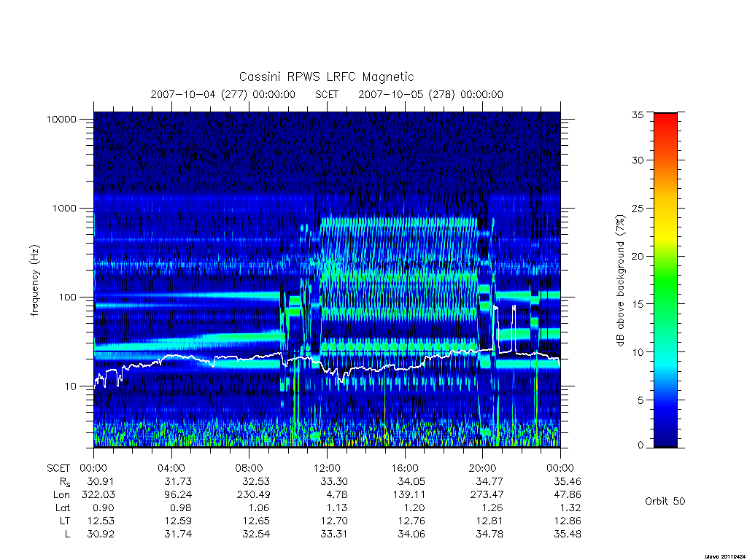
Task: Click the Uiowa 20110424 credit stamp
Action: pyautogui.click(x=725, y=556)
